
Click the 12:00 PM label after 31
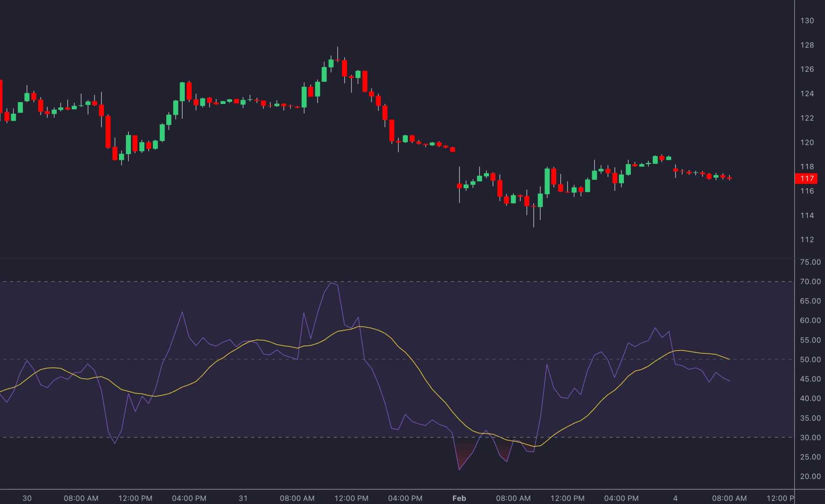point(351,498)
